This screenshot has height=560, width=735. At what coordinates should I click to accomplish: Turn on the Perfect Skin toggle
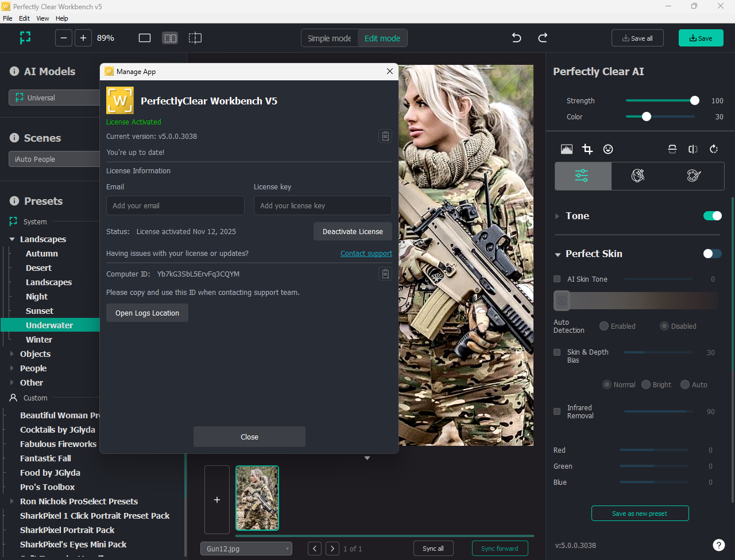pyautogui.click(x=713, y=254)
